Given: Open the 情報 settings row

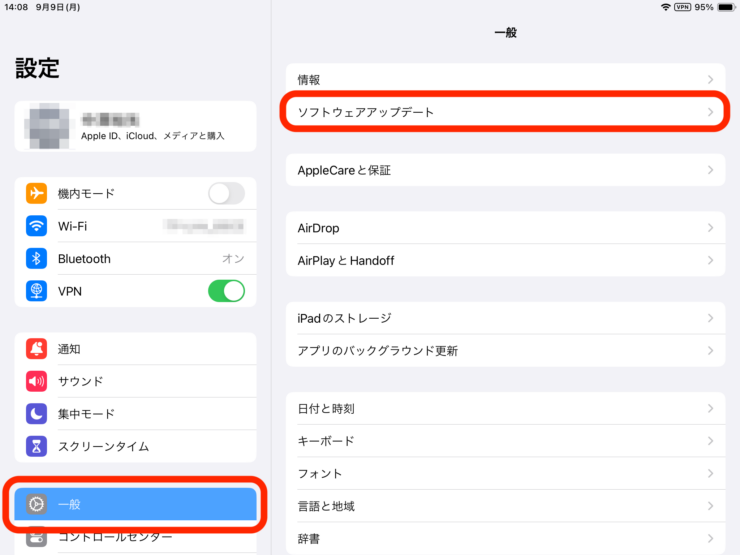Looking at the screenshot, I should coord(505,80).
